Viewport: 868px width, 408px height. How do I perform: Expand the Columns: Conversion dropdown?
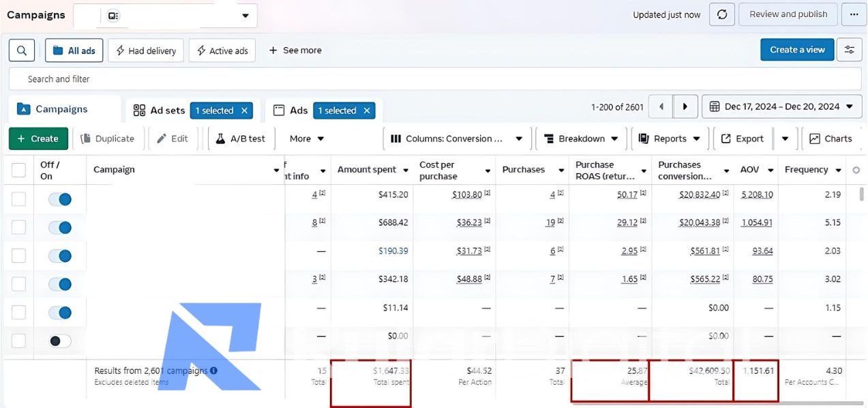coord(456,139)
